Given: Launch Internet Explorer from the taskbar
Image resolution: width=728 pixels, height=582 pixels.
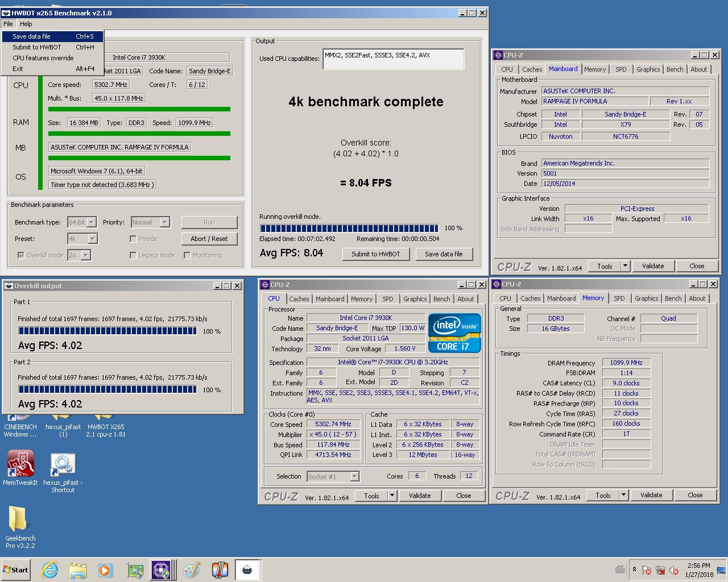Looking at the screenshot, I should click(50, 570).
